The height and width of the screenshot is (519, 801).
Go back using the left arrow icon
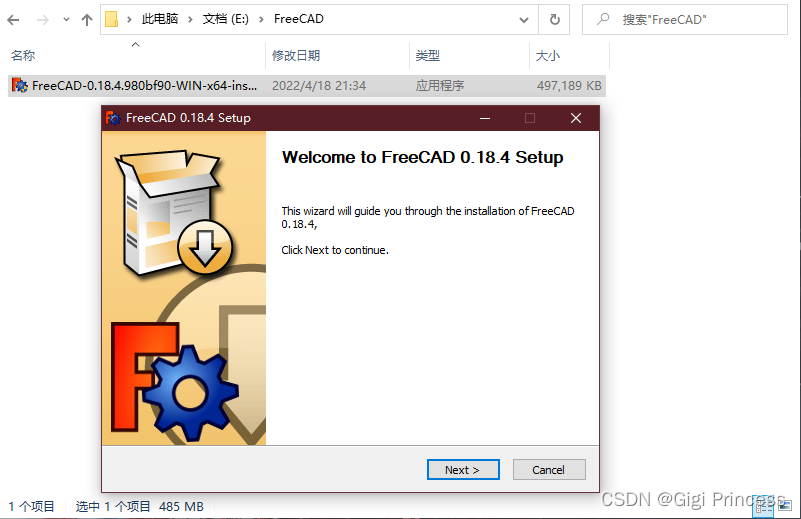pos(13,20)
